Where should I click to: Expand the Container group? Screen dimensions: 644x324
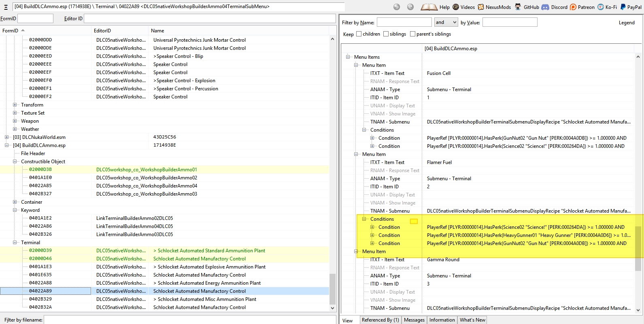tap(15, 202)
